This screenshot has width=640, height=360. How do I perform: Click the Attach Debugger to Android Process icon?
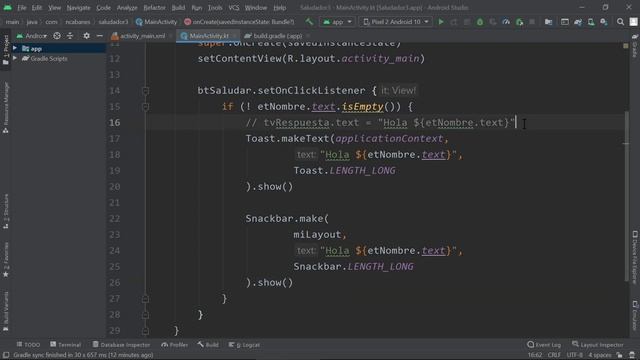tap(519, 22)
